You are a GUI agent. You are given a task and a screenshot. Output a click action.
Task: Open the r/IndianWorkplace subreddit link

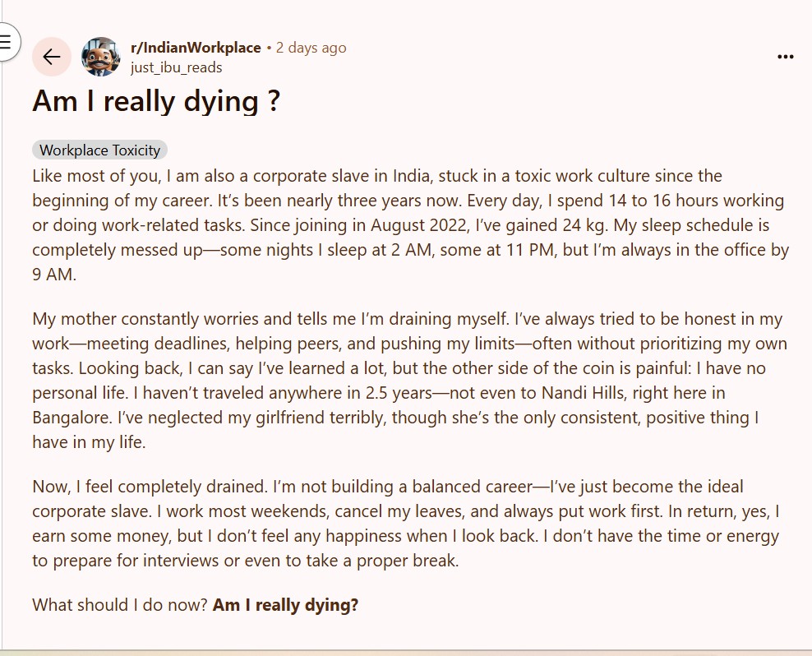196,48
